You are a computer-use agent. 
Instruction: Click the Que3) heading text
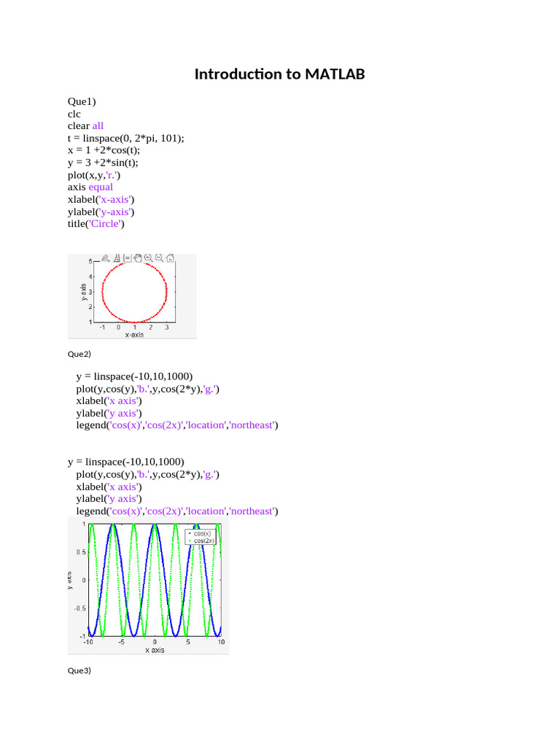(79, 671)
